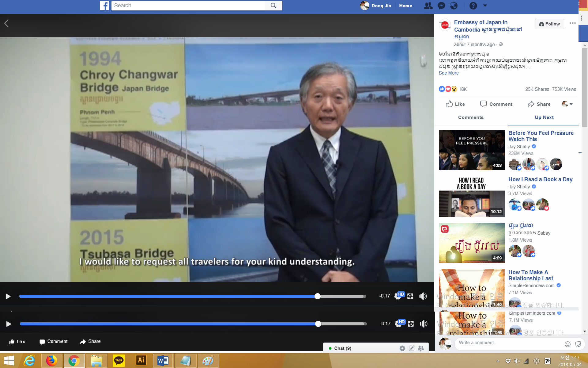This screenshot has height=368, width=588.
Task: Open How I Read a Book a Day thumbnail
Action: pyautogui.click(x=472, y=196)
